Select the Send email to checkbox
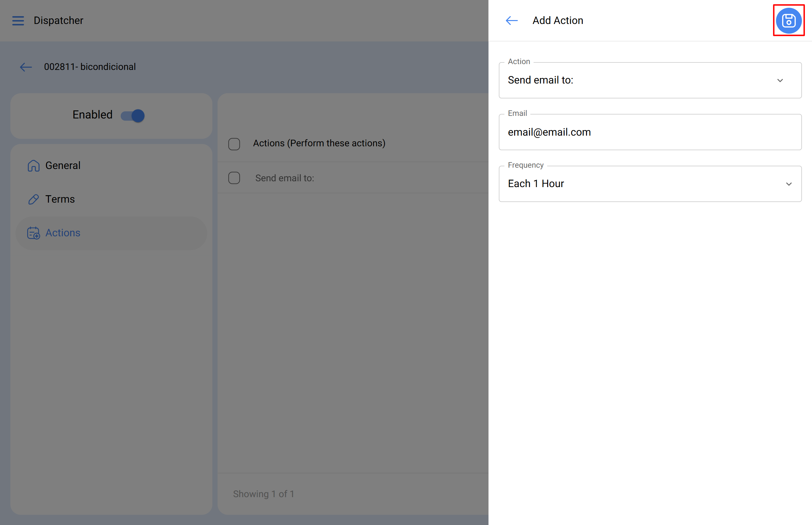 pyautogui.click(x=234, y=178)
